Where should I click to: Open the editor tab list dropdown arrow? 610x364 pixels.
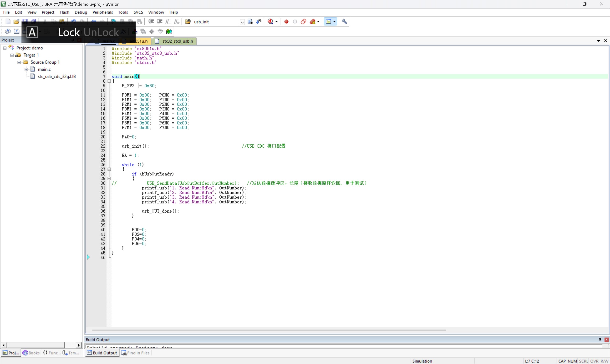[599, 41]
